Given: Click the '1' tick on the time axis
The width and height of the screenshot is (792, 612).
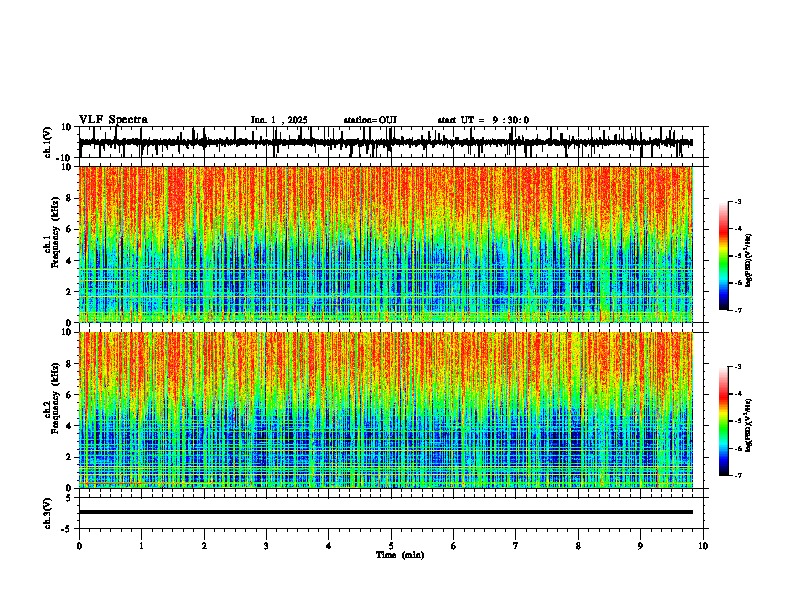Looking at the screenshot, I should tap(141, 545).
